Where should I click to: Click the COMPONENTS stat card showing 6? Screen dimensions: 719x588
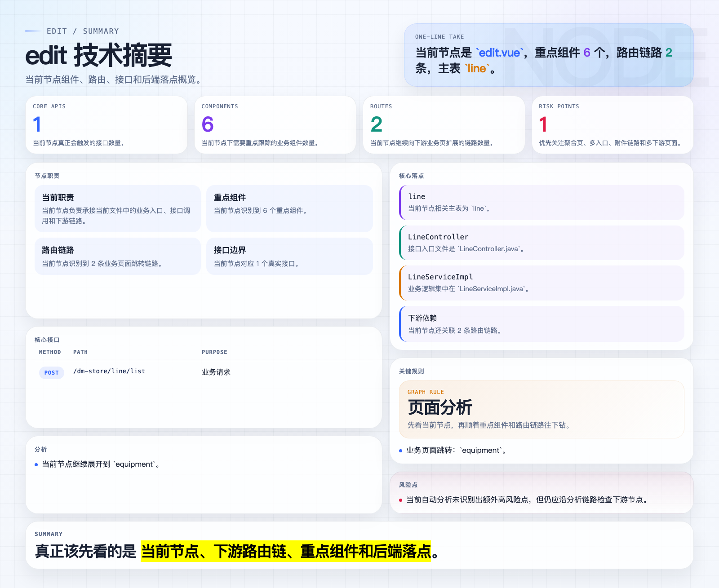click(x=275, y=125)
